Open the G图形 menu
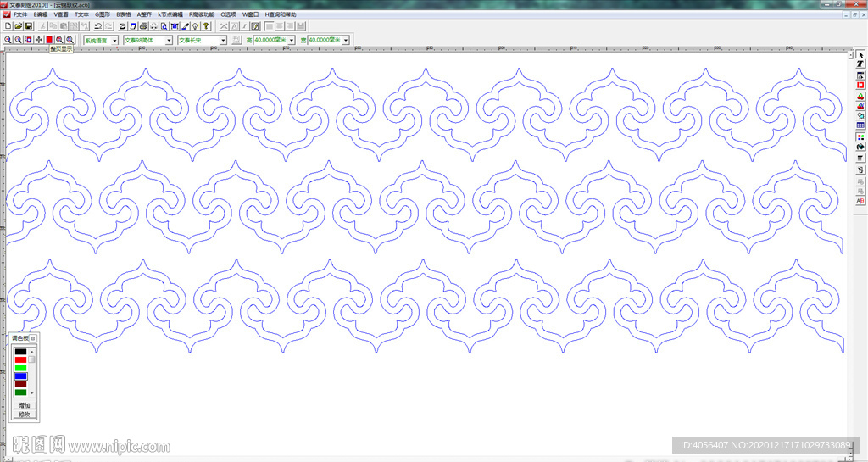 point(103,14)
